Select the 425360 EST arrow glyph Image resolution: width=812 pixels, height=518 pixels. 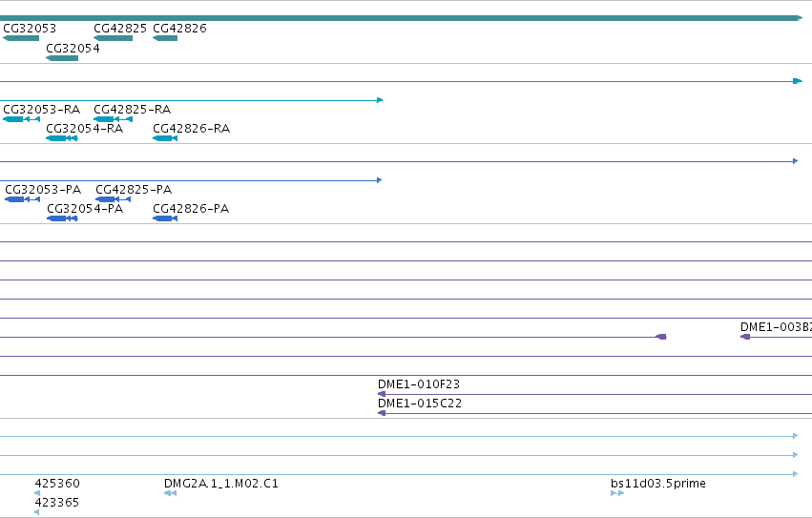37,493
